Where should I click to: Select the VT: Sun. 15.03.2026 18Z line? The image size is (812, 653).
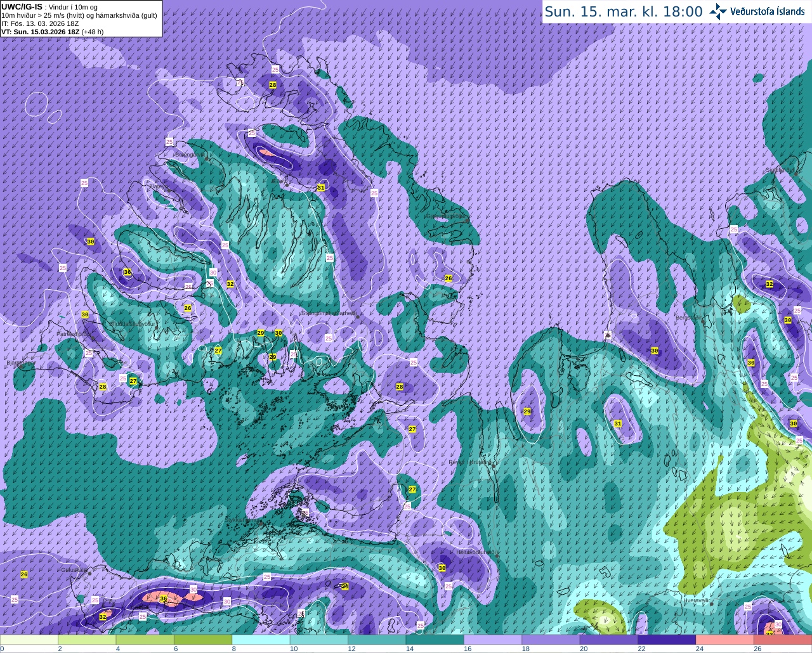tap(52, 31)
